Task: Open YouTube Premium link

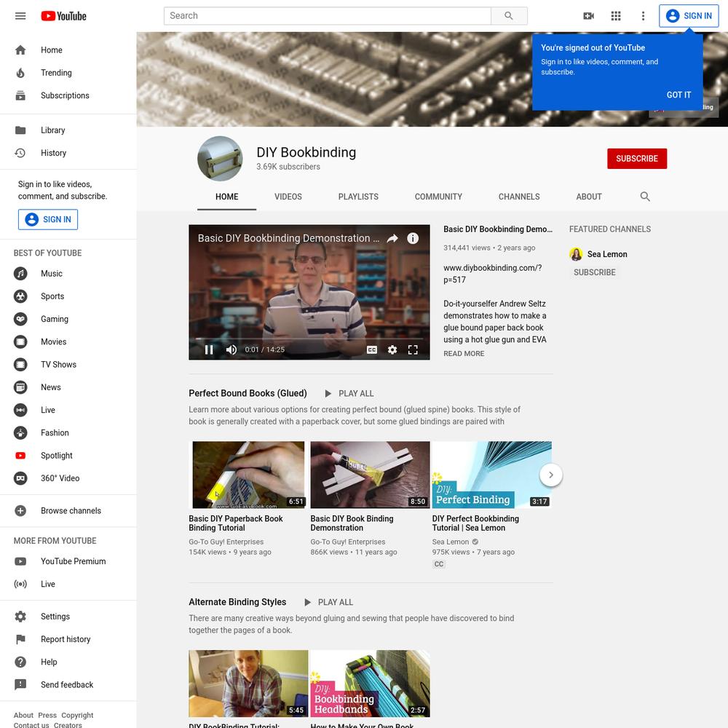Action: click(68, 562)
